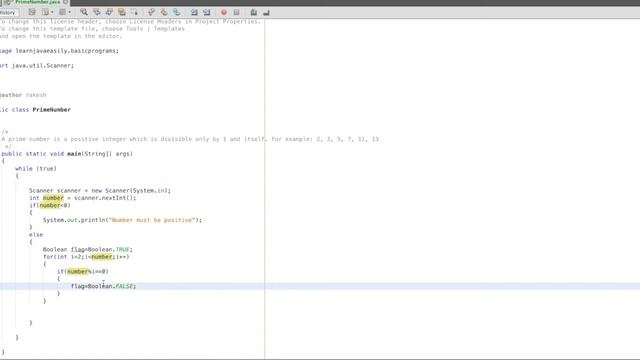Click 'new Scanner(System.in)' expression
Image resolution: width=640 pixels, height=360 pixels.
click(130, 191)
